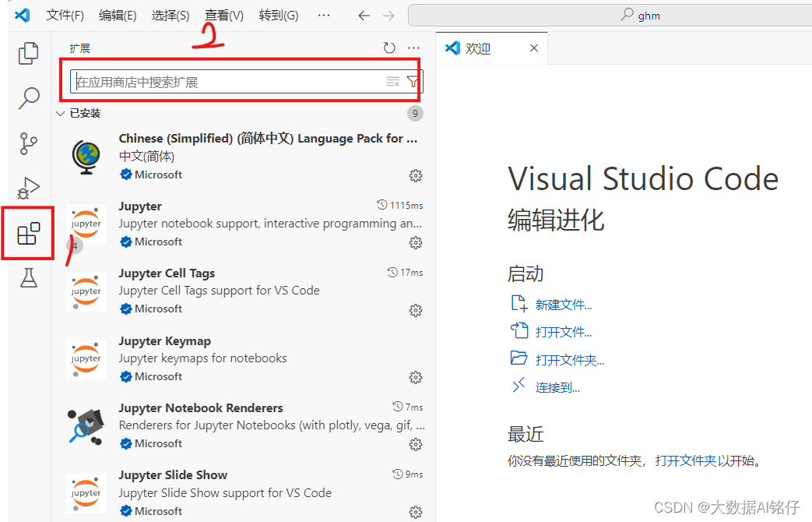
Task: Open gear settings for Jupyter Keymap
Action: 415,377
